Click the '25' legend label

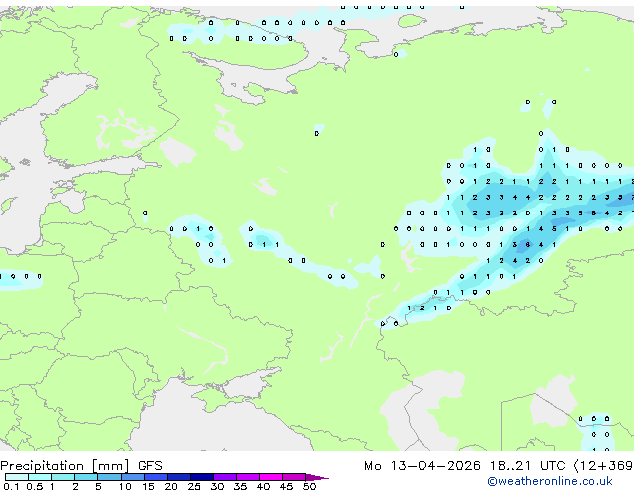(194, 486)
